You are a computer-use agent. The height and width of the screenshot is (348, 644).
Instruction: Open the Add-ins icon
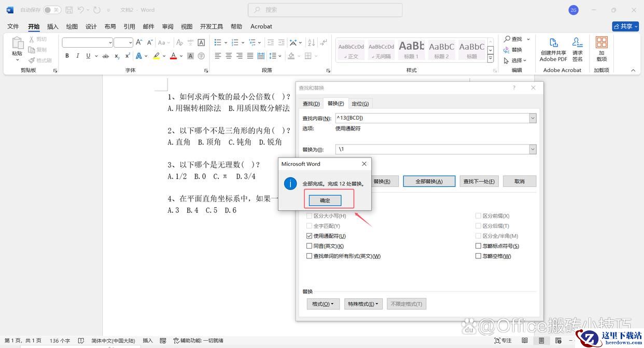[601, 49]
